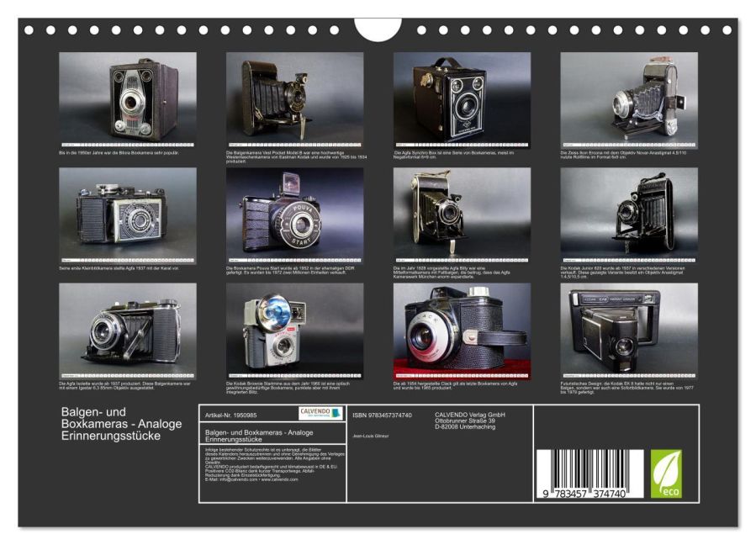Screen dimensions: 756x545
Task: Open the Agfa Karat camera thumbnail
Action: tap(128, 215)
